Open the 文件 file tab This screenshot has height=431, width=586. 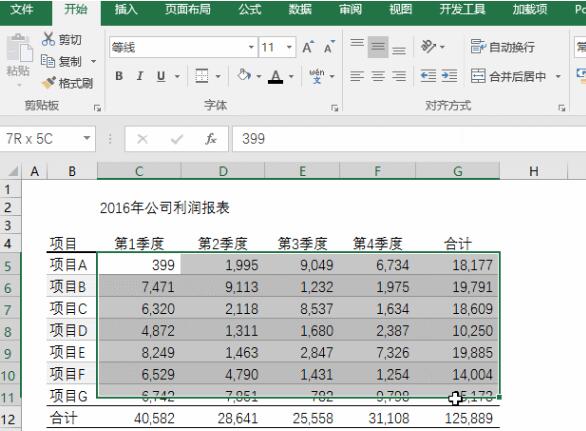point(22,9)
